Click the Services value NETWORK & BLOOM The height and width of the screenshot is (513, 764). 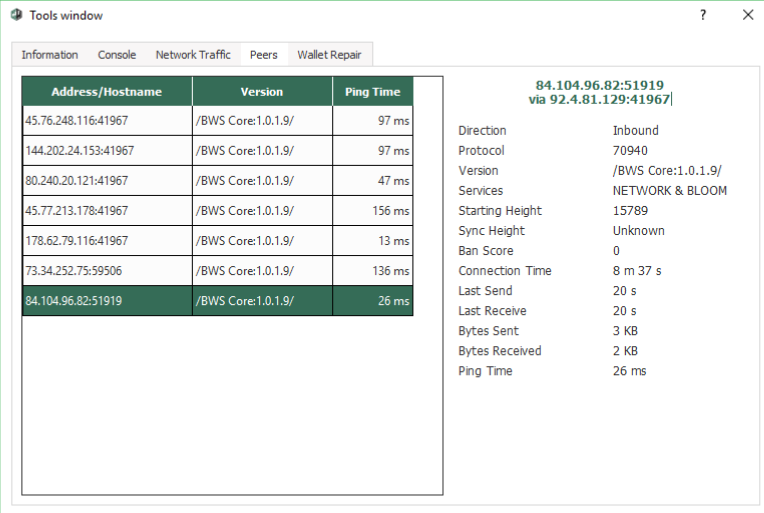click(669, 190)
